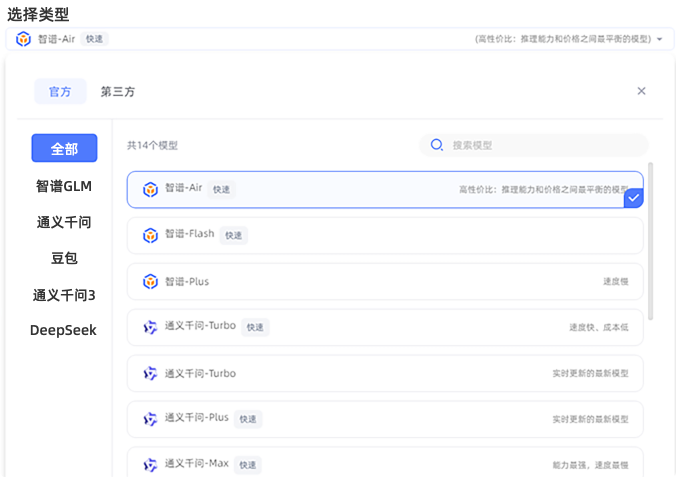
Task: Click the 智谱-Flash model logo icon
Action: (150, 235)
